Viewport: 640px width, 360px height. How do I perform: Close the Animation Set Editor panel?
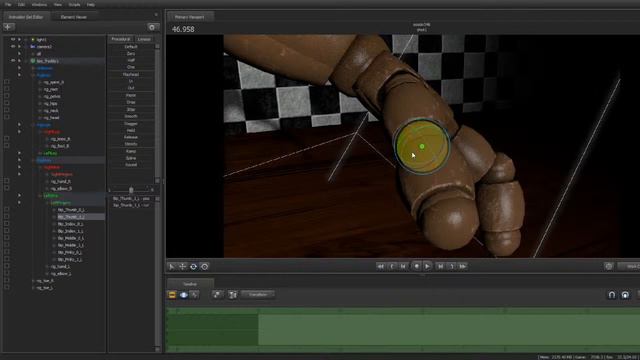click(x=156, y=15)
